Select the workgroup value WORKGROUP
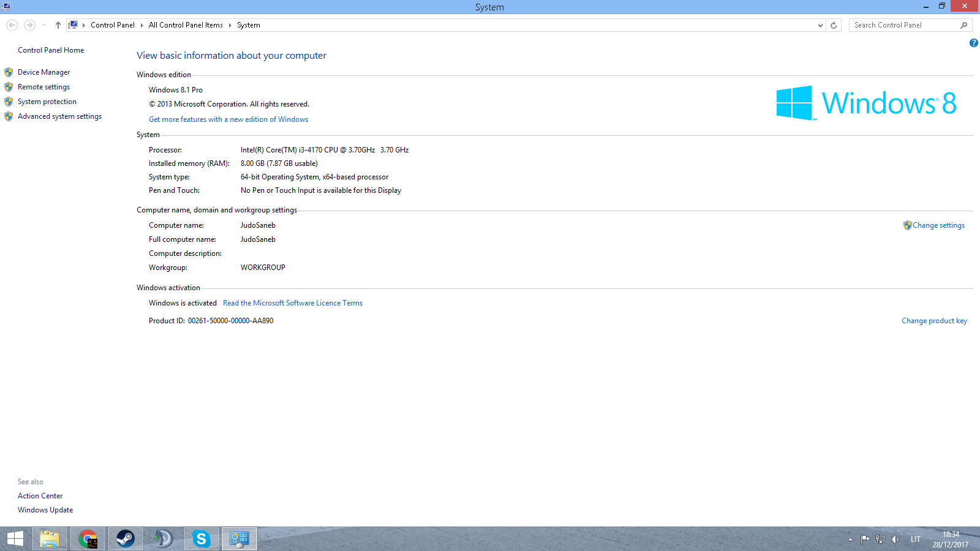 tap(263, 268)
